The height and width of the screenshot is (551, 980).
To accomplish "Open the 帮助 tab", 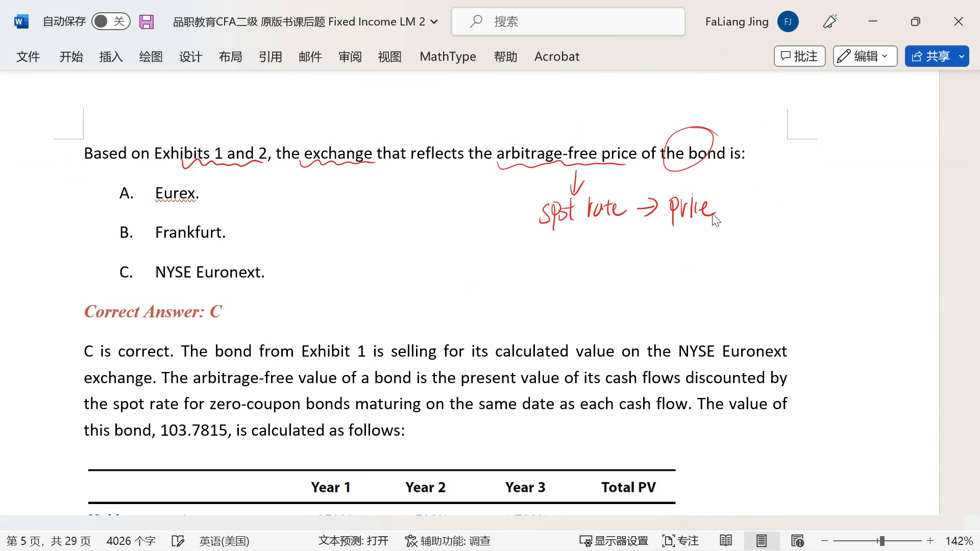I will click(505, 57).
